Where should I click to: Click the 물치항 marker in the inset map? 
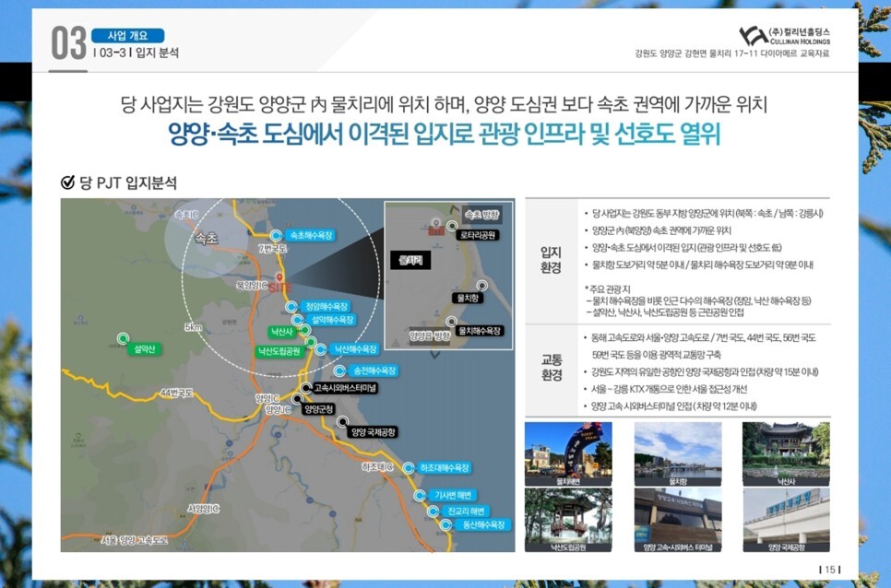(481, 285)
